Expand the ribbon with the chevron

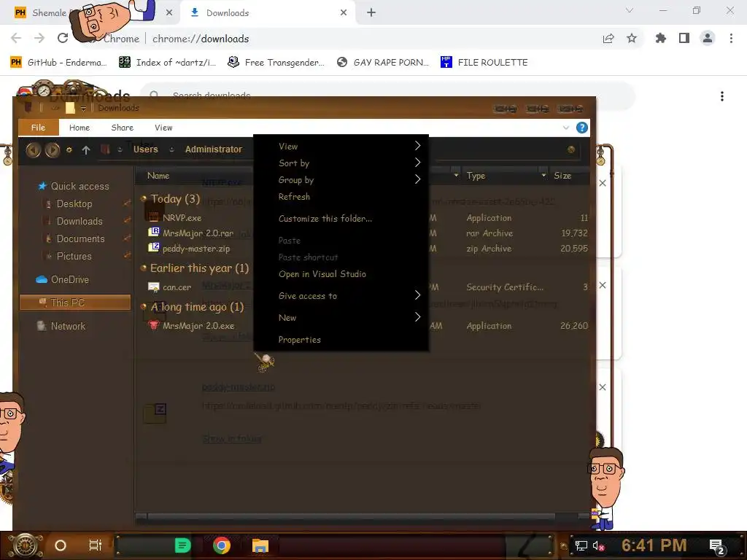pos(566,128)
